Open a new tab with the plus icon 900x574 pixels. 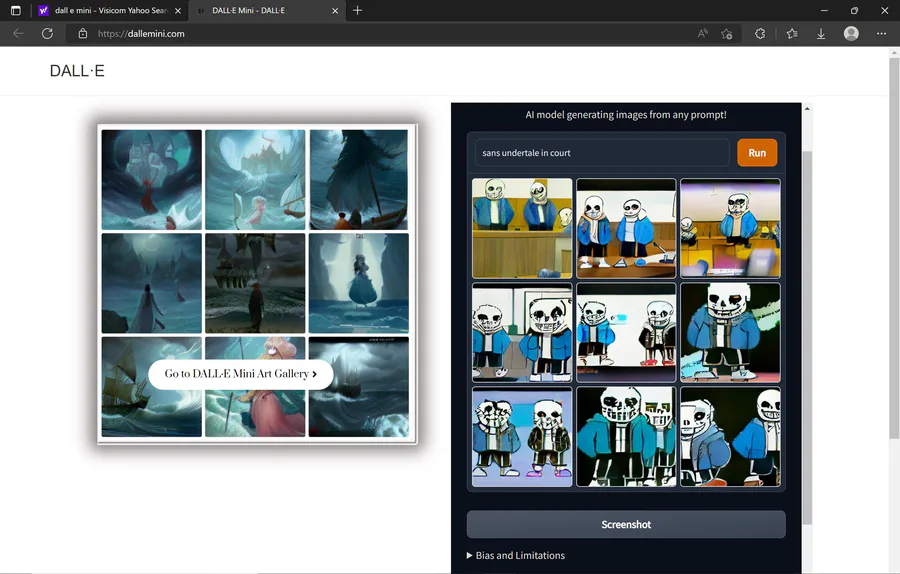click(x=357, y=10)
